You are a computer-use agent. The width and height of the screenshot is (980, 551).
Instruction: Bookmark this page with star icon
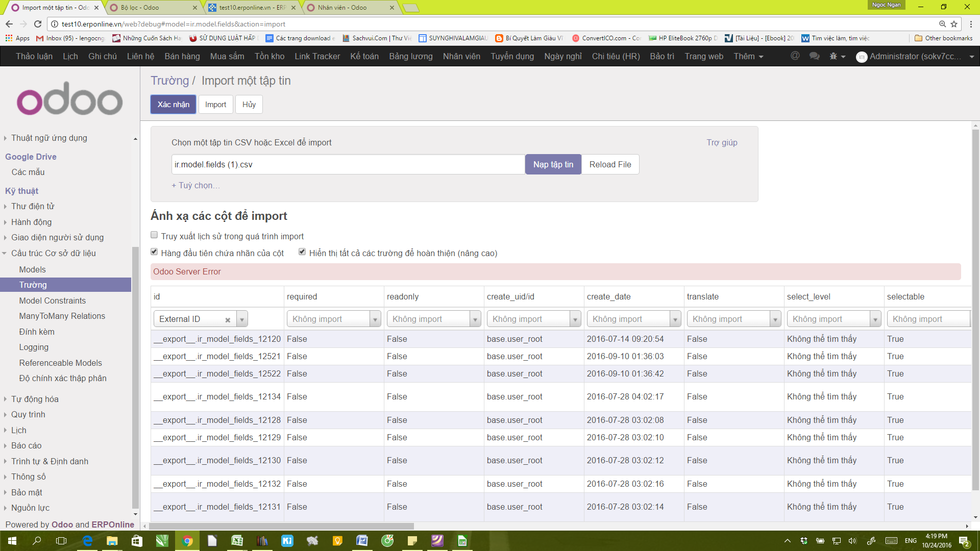click(954, 24)
